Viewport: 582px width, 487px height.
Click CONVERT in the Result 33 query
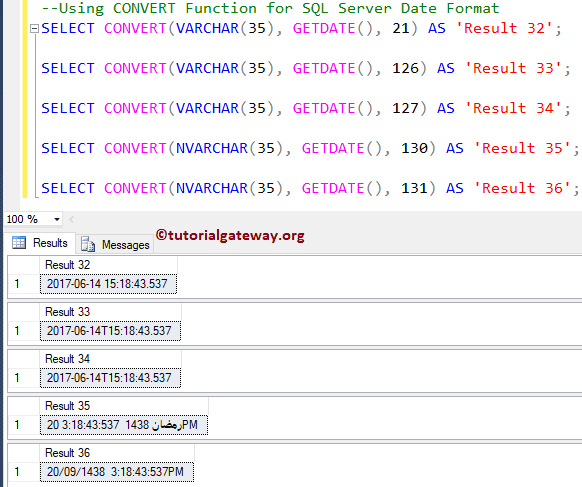tap(135, 69)
